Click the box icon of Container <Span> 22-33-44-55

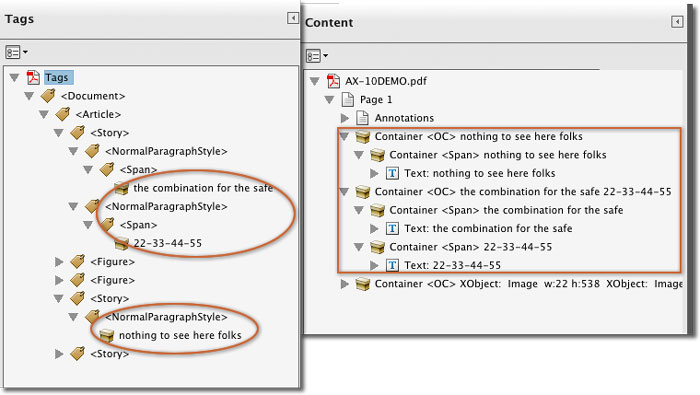coord(377,247)
